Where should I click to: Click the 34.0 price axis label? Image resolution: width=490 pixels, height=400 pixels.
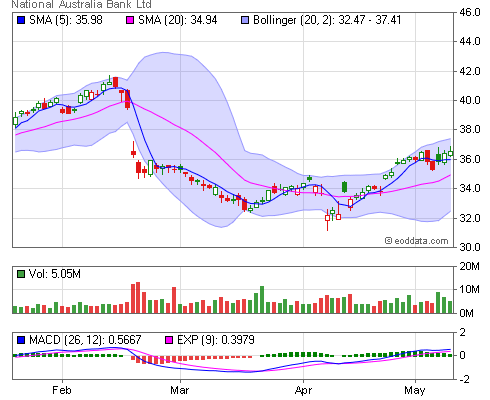(470, 188)
